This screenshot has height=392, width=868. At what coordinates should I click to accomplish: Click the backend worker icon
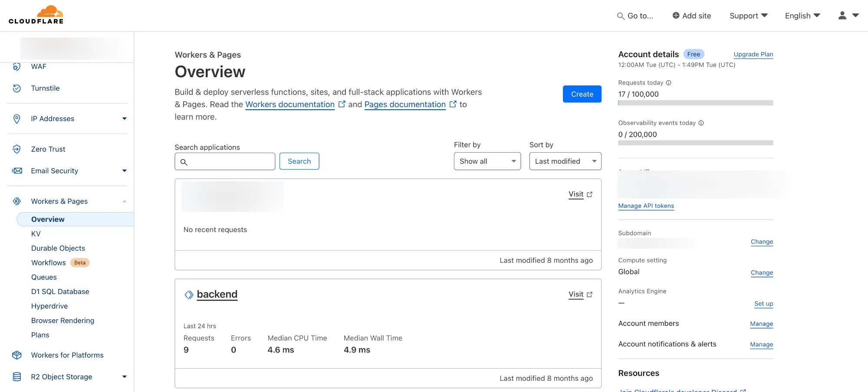(x=189, y=295)
